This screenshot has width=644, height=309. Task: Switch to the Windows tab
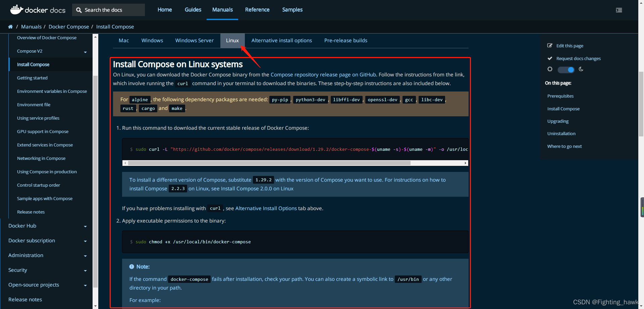pyautogui.click(x=152, y=41)
